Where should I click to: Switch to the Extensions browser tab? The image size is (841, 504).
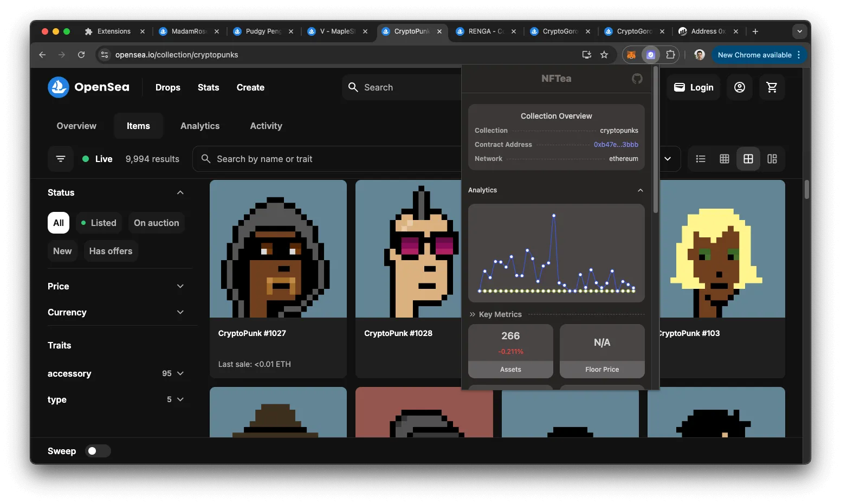(x=115, y=31)
